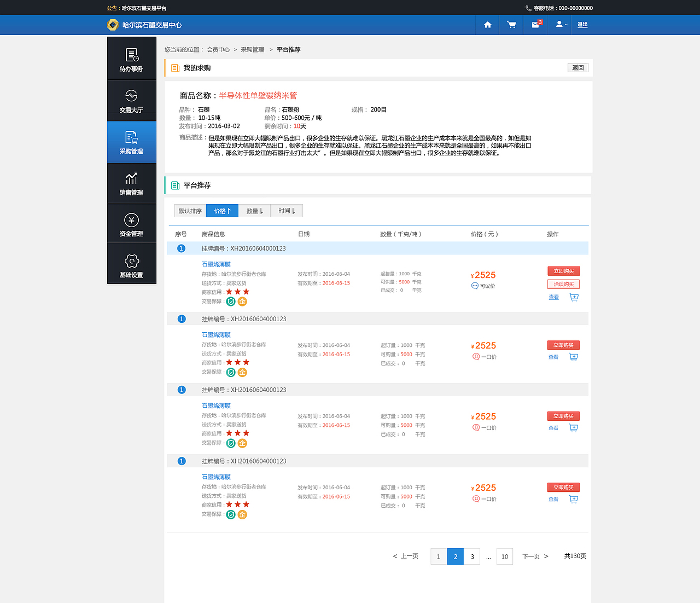Viewport: 700px width, 603px height.
Task: Open 石墨烯薄膜 link in the fourth listing
Action: [x=216, y=477]
